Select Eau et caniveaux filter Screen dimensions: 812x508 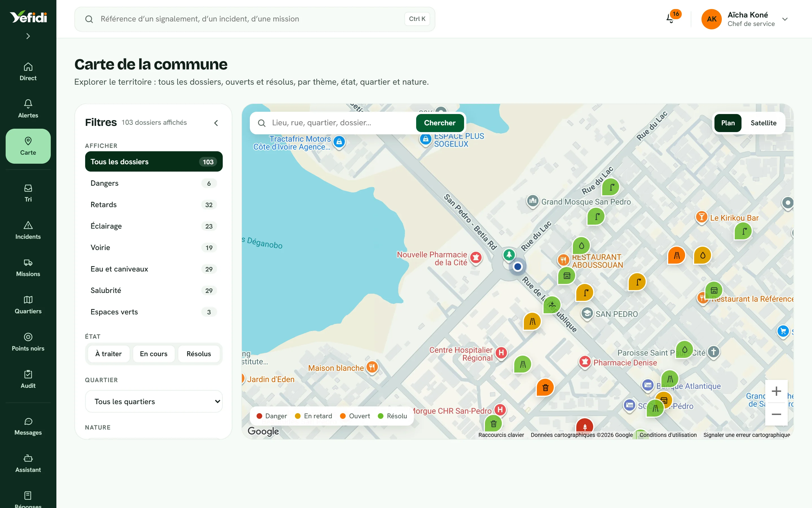pyautogui.click(x=154, y=269)
